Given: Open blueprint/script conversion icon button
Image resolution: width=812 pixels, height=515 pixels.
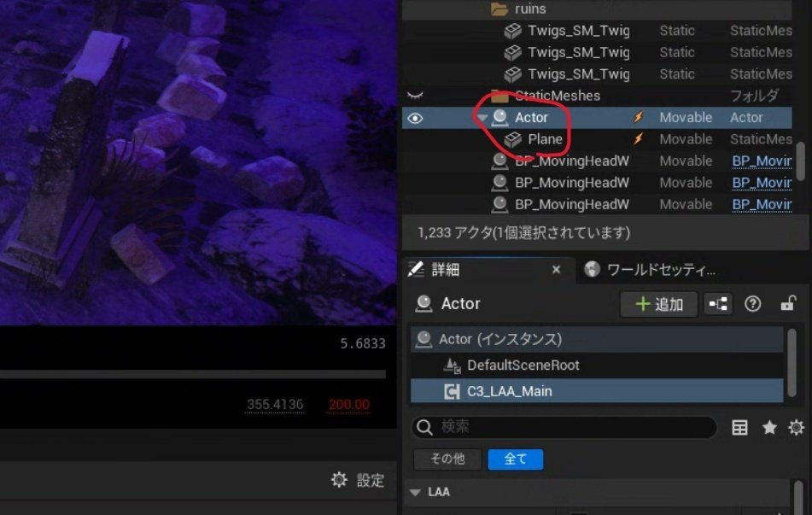Looking at the screenshot, I should tap(718, 304).
